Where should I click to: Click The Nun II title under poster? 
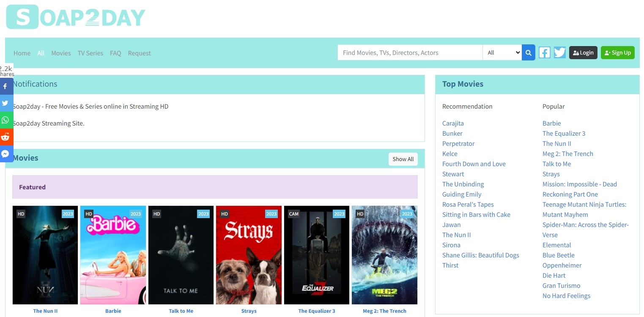point(45,311)
